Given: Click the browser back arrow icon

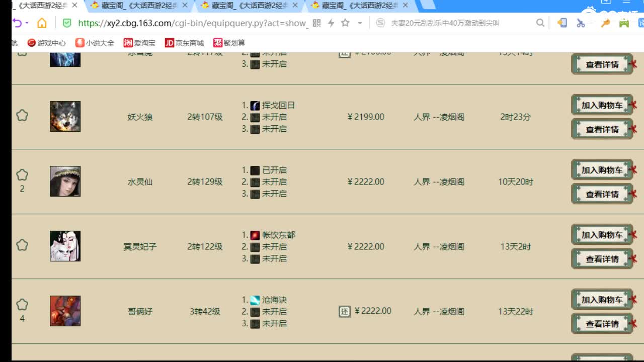Looking at the screenshot, I should click(x=17, y=23).
